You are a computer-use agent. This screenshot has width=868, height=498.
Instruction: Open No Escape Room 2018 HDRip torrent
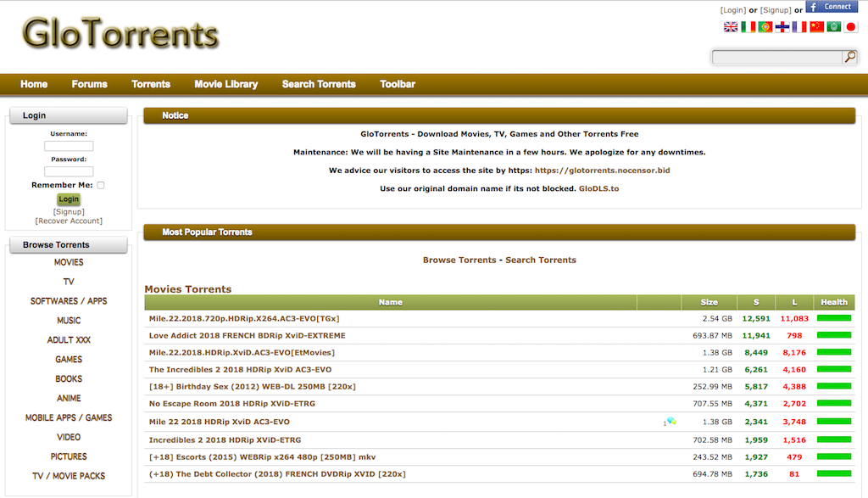232,404
